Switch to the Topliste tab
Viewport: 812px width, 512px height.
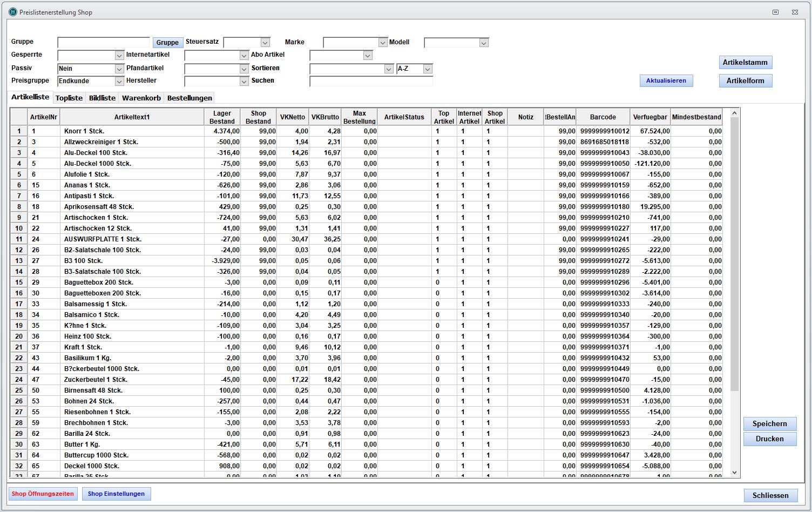point(69,98)
